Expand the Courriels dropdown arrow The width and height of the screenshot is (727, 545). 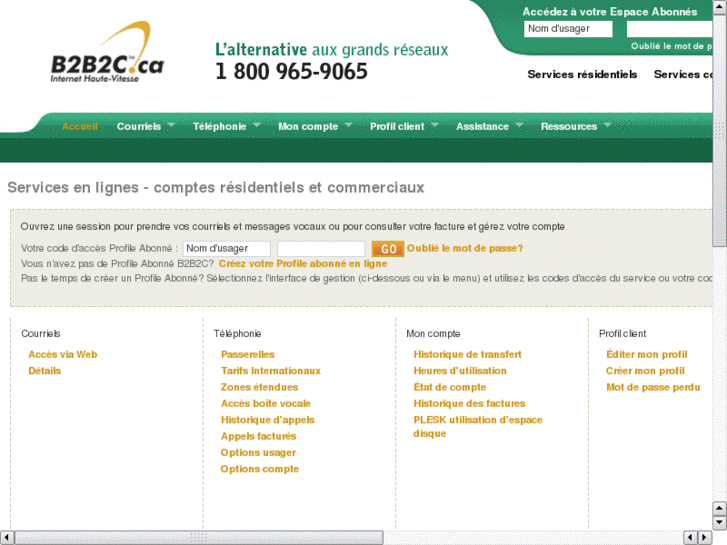pyautogui.click(x=171, y=125)
